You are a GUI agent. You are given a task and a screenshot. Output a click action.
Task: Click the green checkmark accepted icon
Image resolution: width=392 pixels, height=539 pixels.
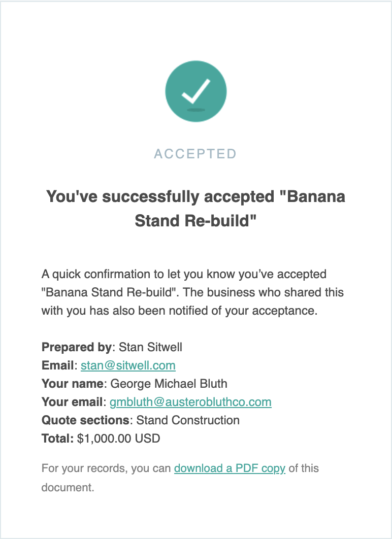coord(195,91)
